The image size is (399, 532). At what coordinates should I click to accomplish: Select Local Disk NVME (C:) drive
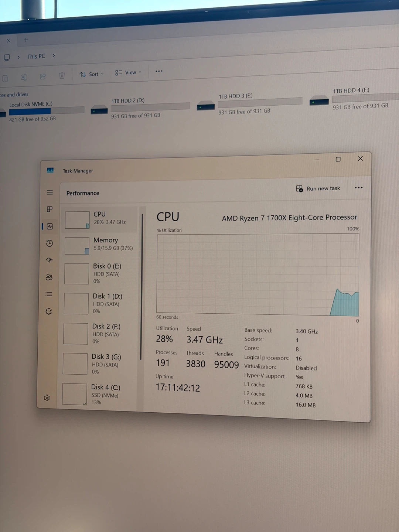click(x=42, y=112)
